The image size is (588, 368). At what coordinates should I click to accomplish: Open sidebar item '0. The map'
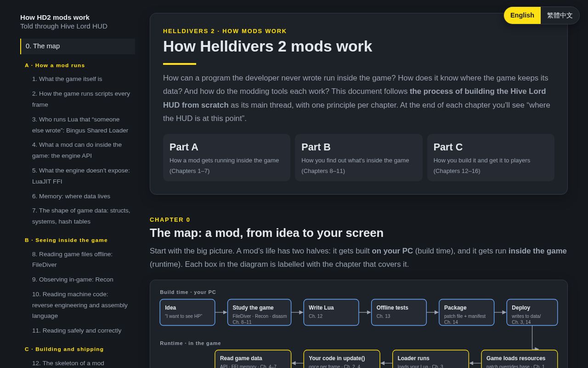pyautogui.click(x=78, y=46)
